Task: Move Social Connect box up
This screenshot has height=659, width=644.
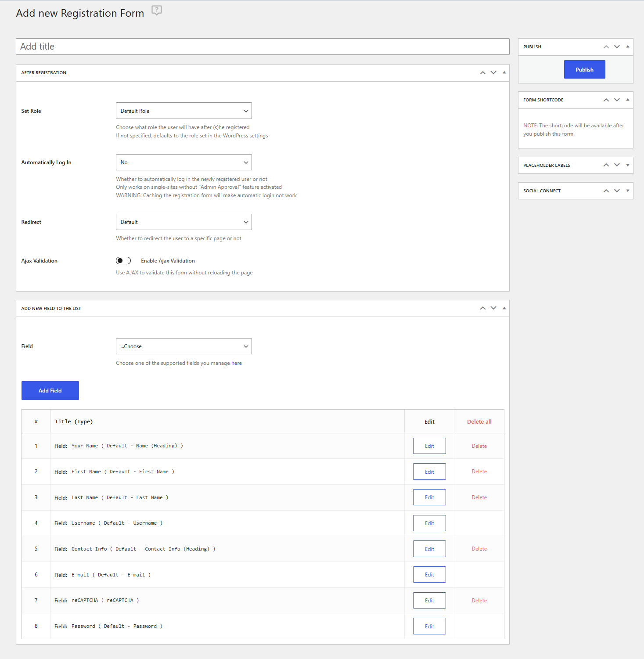Action: (x=606, y=191)
